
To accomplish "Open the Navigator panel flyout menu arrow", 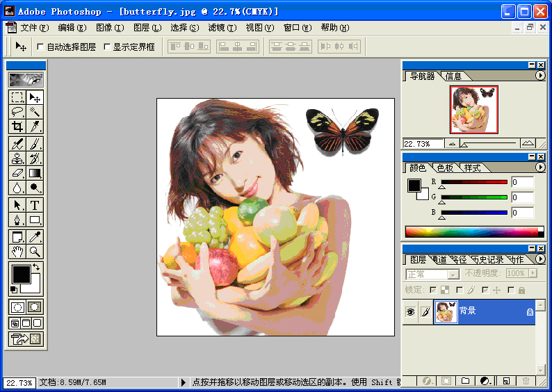I will coord(540,76).
